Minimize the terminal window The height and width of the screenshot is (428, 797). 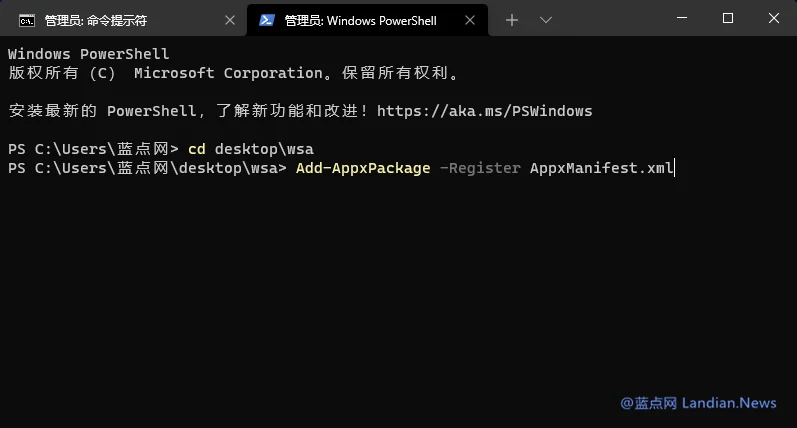click(682, 18)
